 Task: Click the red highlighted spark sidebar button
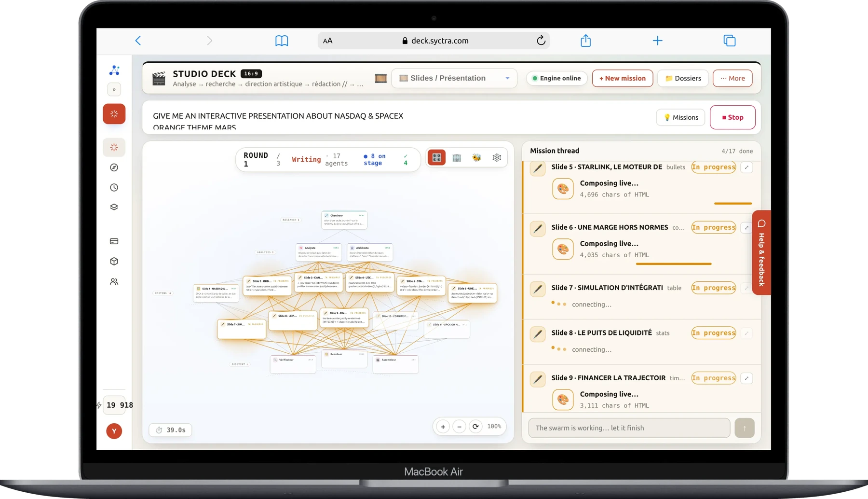114,114
